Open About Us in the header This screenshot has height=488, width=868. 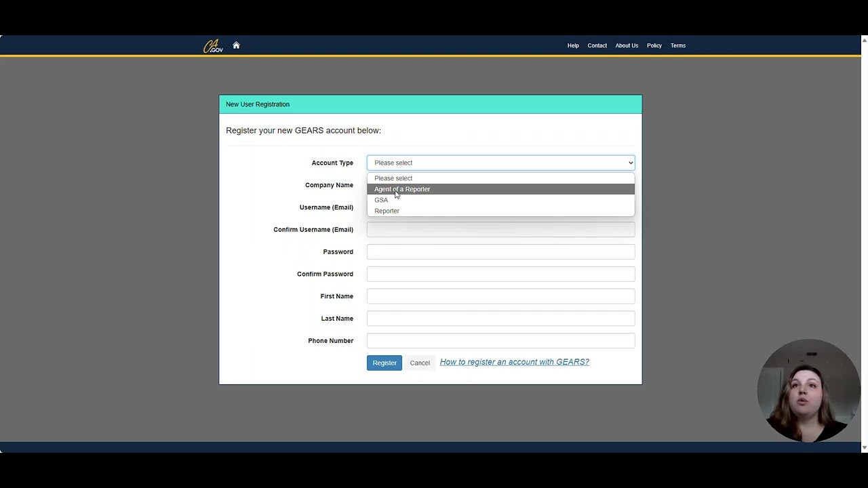click(627, 45)
